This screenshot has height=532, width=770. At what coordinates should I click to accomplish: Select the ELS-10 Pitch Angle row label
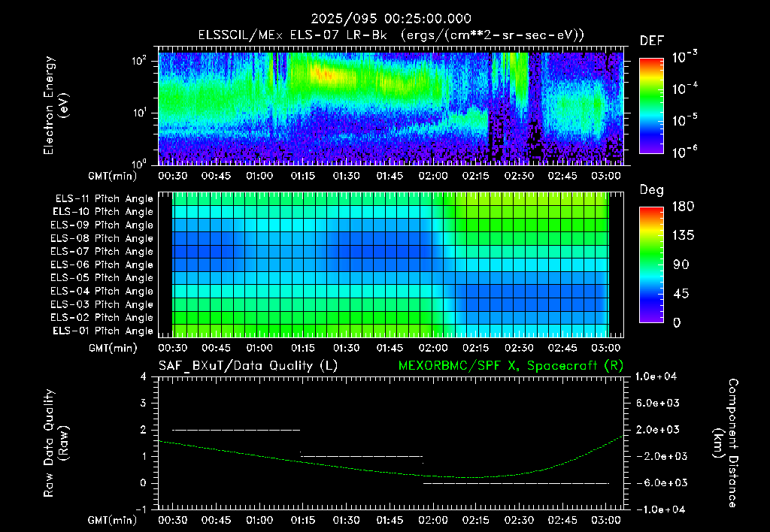(103, 212)
